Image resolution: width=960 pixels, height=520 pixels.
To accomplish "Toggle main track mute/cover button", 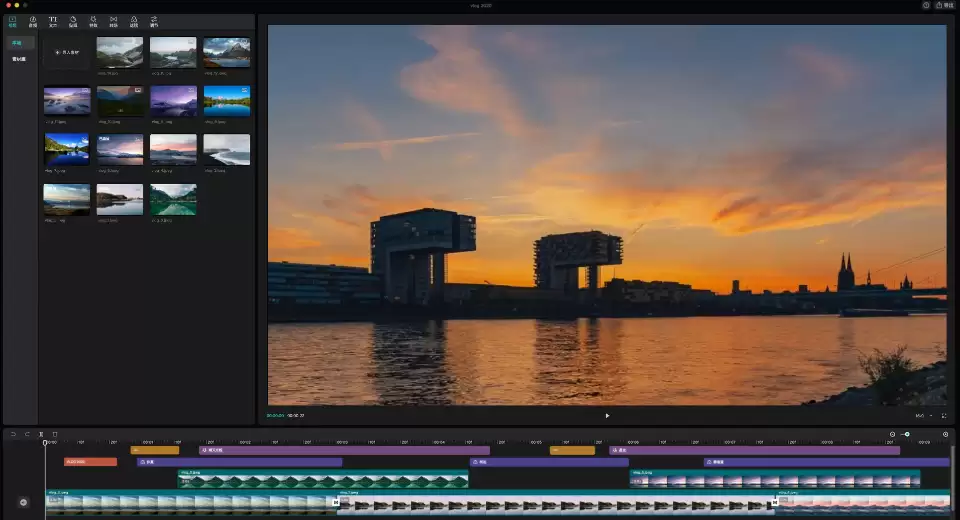I will 23,502.
